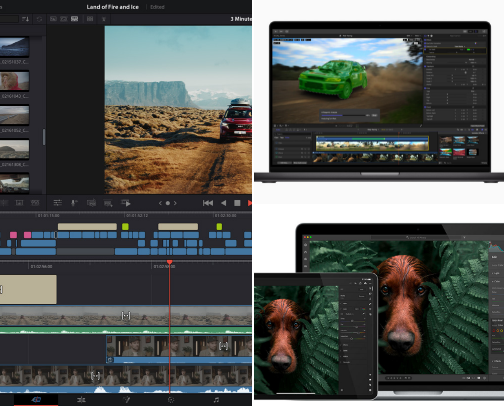Click the histogram in Lightroom on MacBook

pos(496,248)
